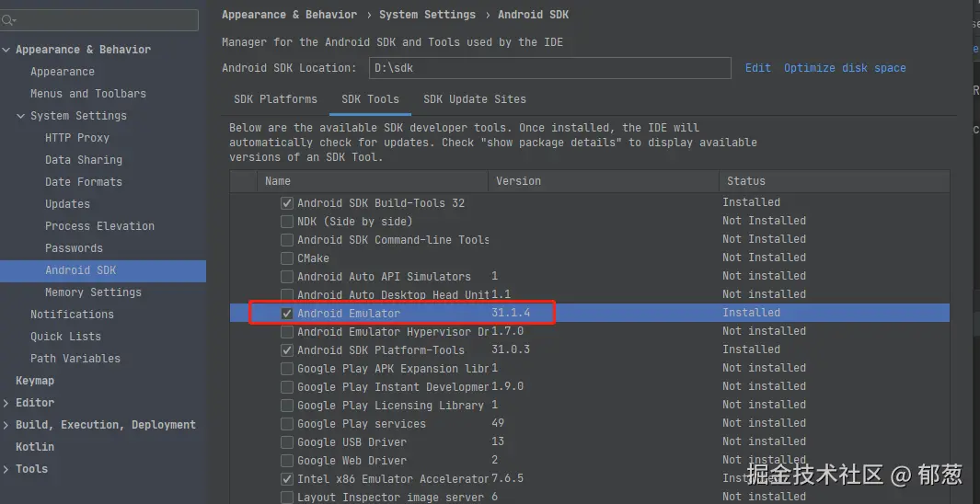
Task: Sort table by Status column header
Action: (835, 181)
